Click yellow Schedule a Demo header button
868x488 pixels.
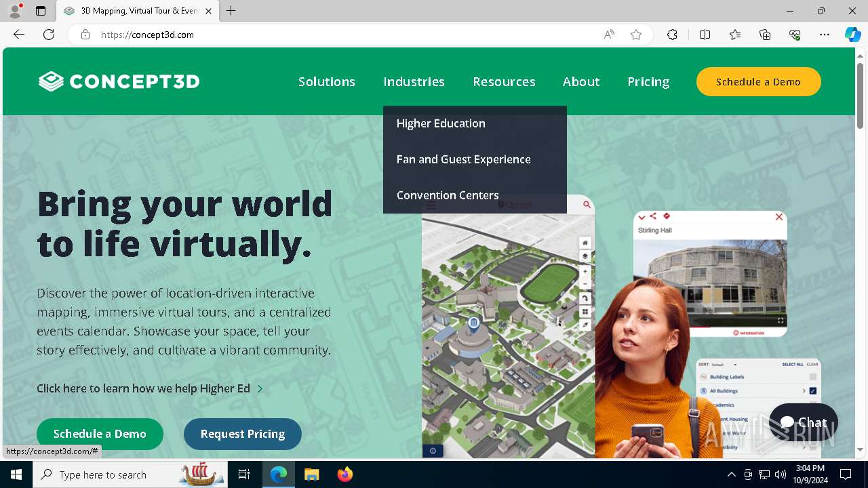pos(758,81)
